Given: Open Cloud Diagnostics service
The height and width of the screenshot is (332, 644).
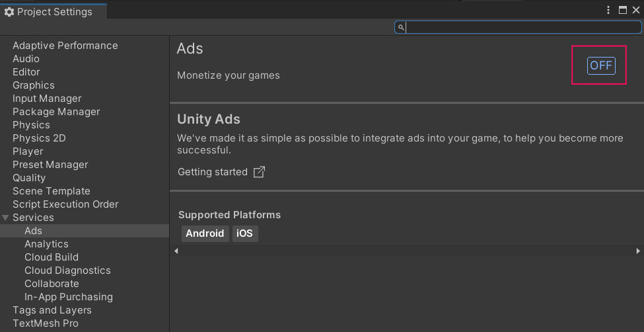Looking at the screenshot, I should coord(68,270).
